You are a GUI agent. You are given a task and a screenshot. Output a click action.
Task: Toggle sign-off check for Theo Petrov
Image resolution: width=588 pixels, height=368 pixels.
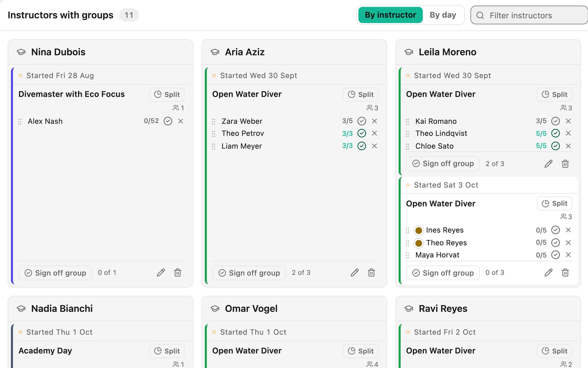coord(362,133)
